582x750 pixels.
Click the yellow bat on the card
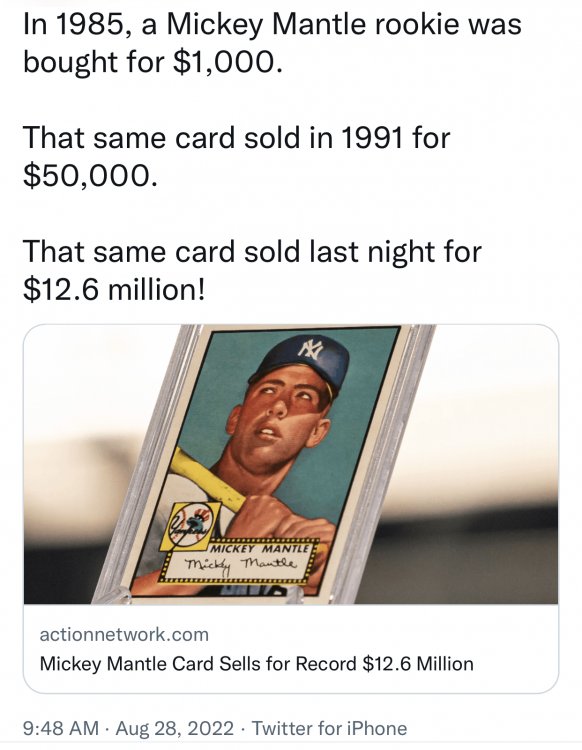pos(206,480)
